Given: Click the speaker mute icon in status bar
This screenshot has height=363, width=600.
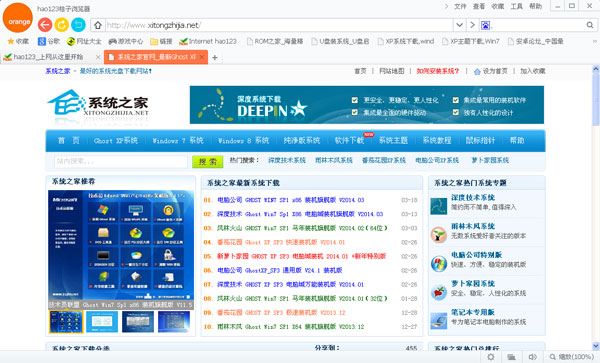Looking at the screenshot, I should pos(532,357).
